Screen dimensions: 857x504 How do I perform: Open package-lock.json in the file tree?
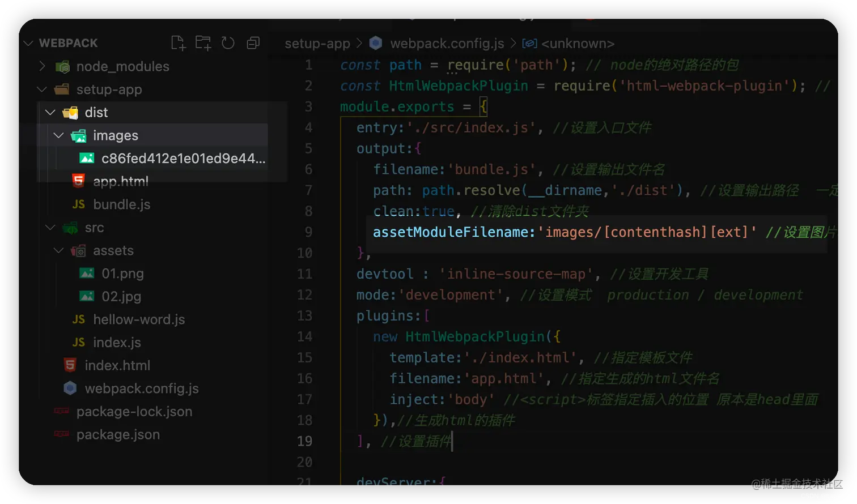click(x=134, y=411)
